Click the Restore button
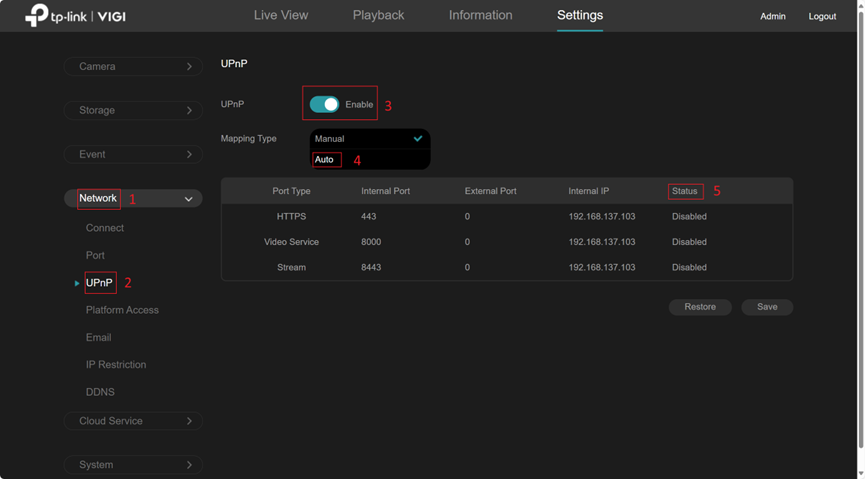 point(700,307)
